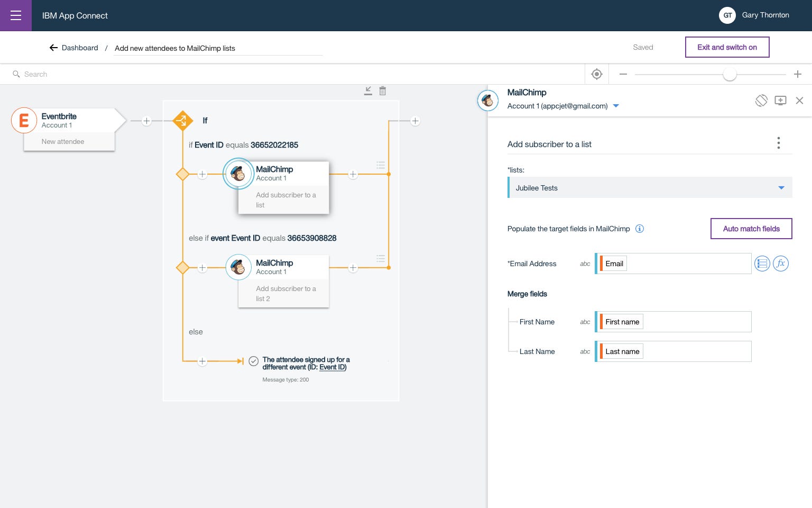
Task: Add a node after the Eventbrite trigger
Action: pyautogui.click(x=147, y=121)
